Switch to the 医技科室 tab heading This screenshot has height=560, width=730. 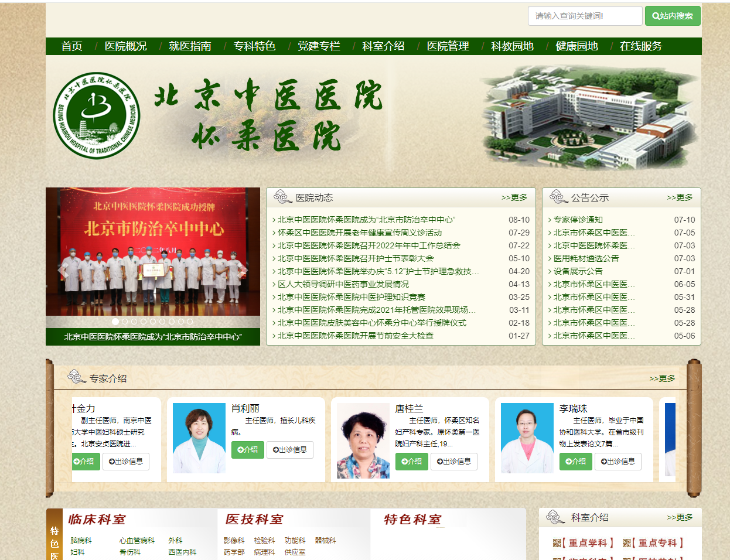(x=254, y=520)
